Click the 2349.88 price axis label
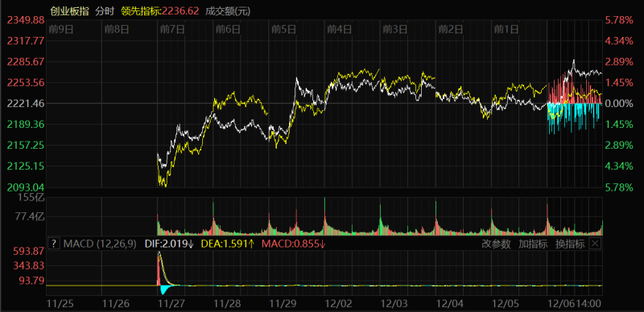Viewport: 644px width, 312px height. [26, 20]
